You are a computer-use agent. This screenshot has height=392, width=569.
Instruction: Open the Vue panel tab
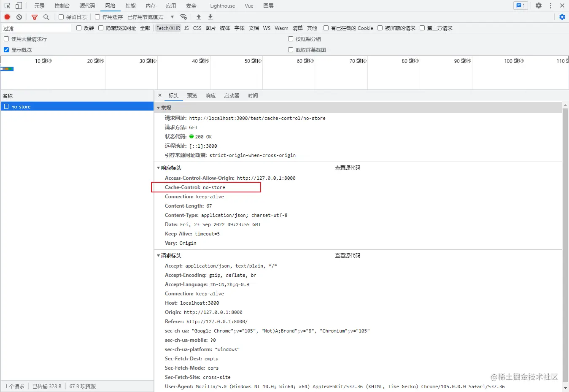point(249,5)
